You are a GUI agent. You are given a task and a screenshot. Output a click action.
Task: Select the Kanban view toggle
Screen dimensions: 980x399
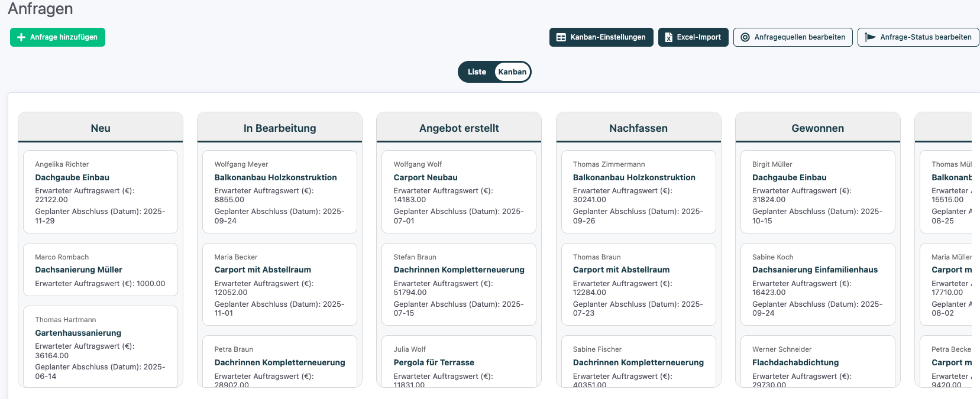pos(512,72)
